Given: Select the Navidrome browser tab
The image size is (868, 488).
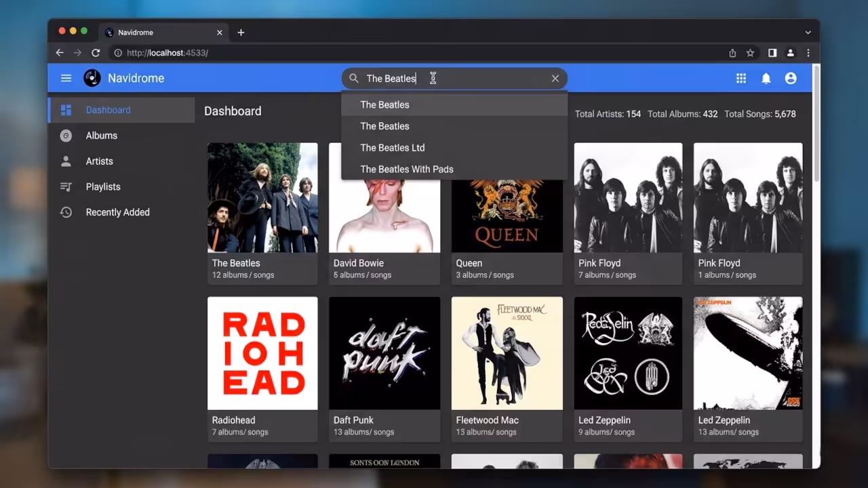Looking at the screenshot, I should pyautogui.click(x=164, y=33).
